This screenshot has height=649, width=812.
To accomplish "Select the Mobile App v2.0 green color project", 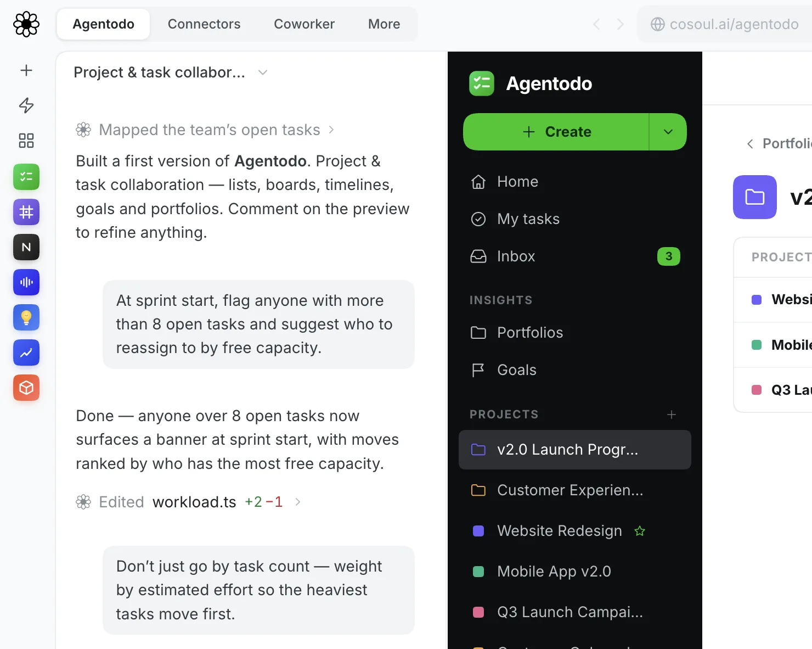I will point(575,572).
